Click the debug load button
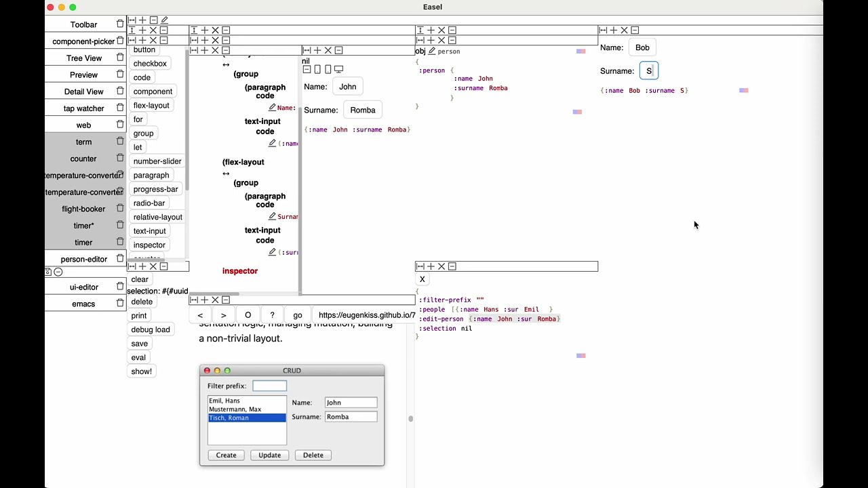Screen dimensions: 868x488 pyautogui.click(x=151, y=329)
